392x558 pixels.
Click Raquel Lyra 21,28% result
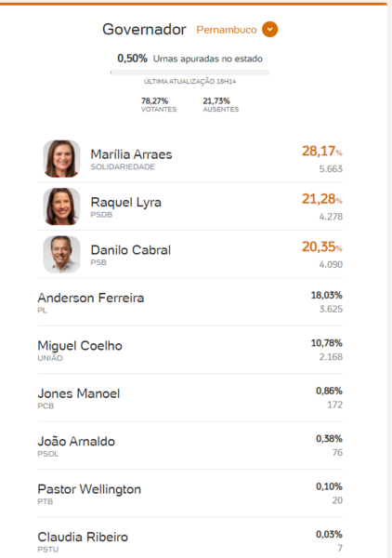(x=322, y=199)
